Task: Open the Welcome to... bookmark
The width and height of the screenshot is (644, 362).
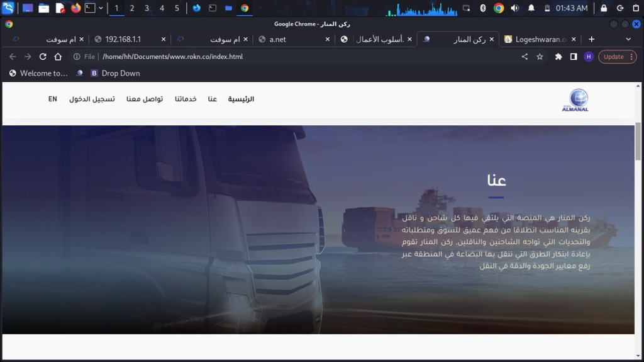Action: tap(38, 73)
